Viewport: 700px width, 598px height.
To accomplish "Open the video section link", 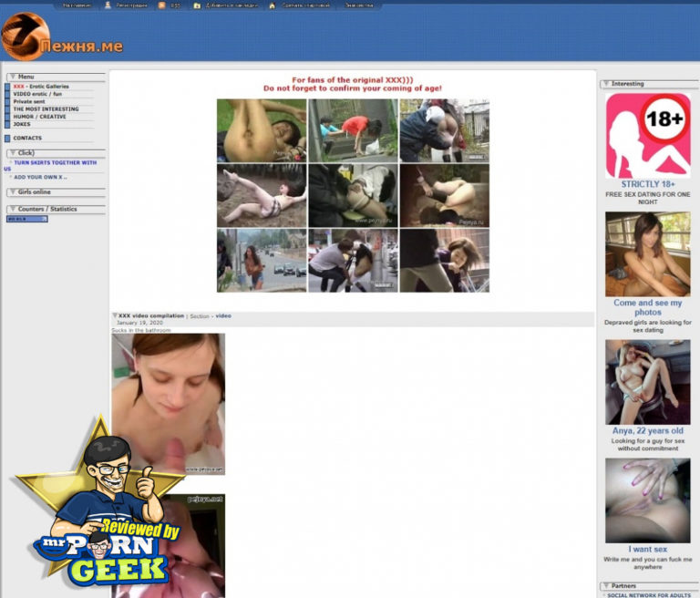I will (223, 315).
